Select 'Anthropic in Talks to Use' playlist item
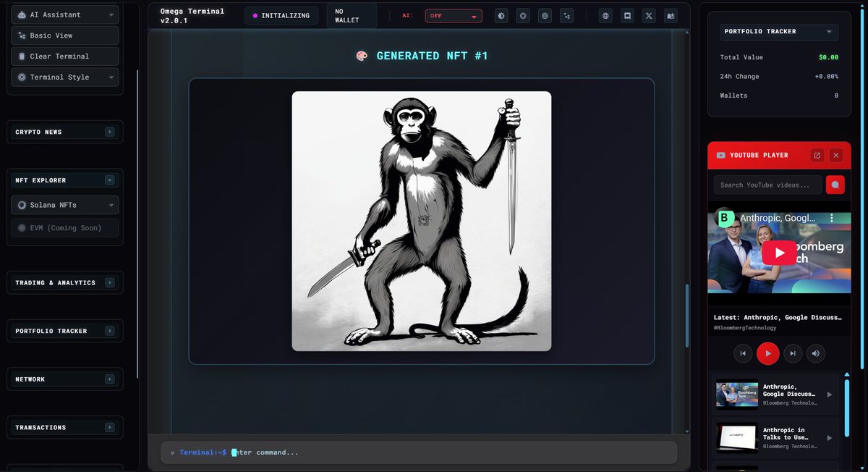 coord(775,437)
